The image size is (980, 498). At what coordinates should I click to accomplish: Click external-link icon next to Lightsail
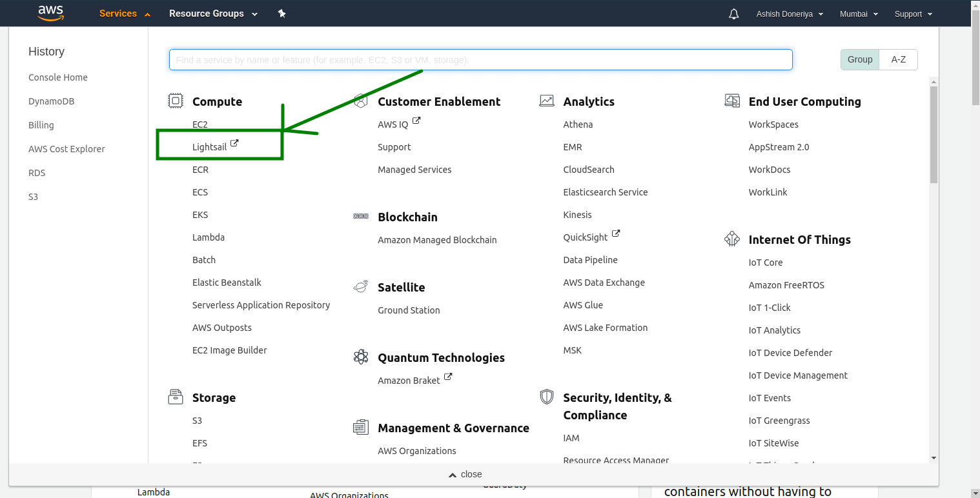tap(234, 143)
